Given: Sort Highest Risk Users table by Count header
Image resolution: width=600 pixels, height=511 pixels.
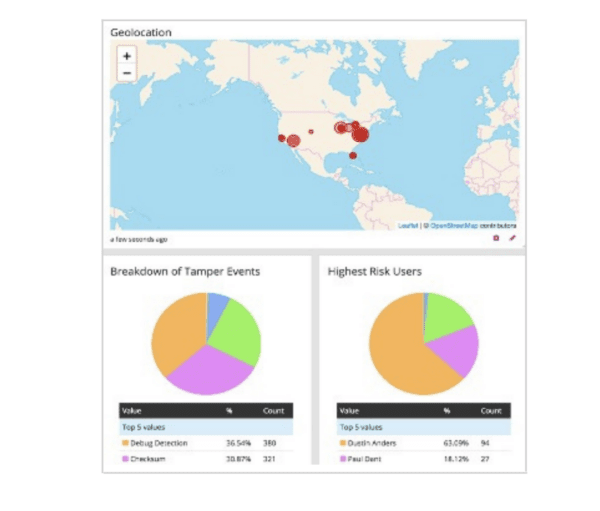Looking at the screenshot, I should tap(491, 411).
